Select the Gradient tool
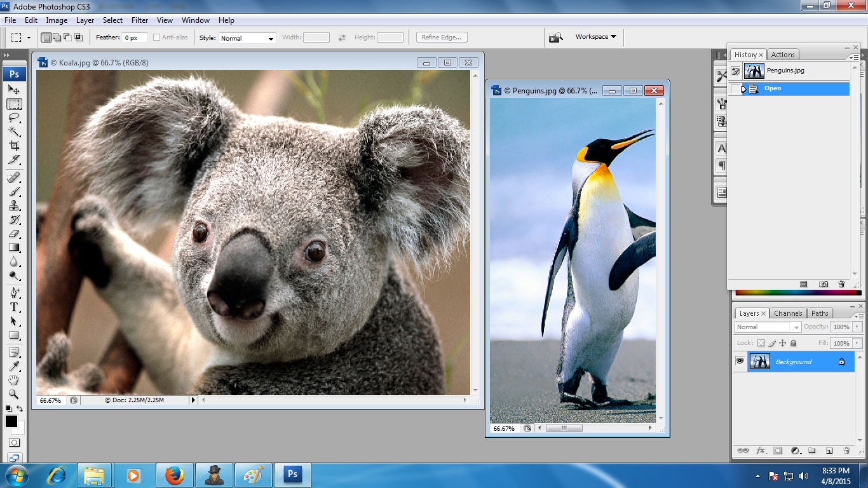 (x=14, y=247)
